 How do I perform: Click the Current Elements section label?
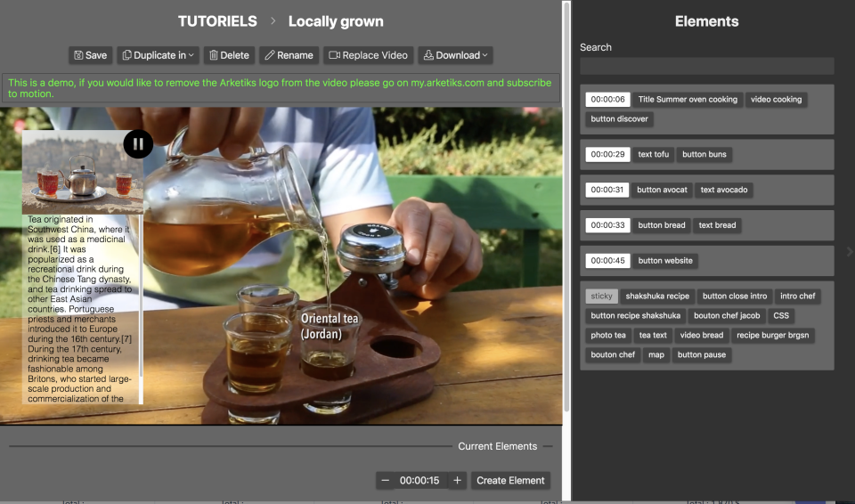497,446
